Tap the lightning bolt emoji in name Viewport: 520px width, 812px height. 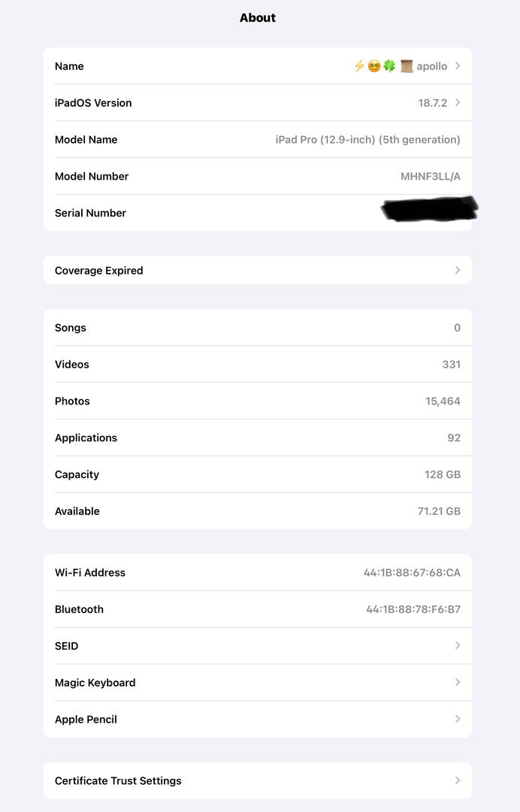coord(359,66)
